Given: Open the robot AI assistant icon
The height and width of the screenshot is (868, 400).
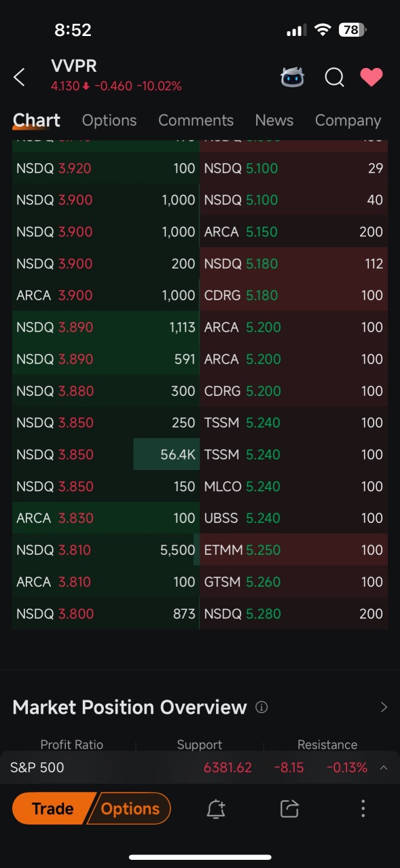Looking at the screenshot, I should point(293,77).
